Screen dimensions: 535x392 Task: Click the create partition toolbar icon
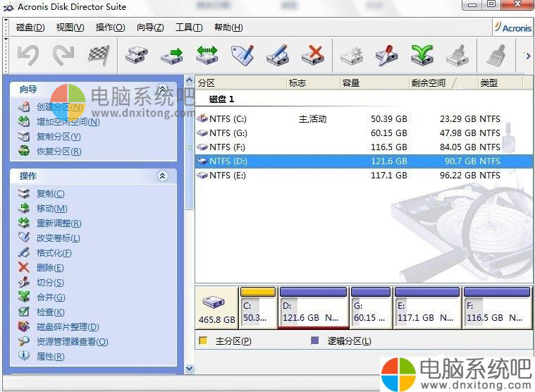(x=352, y=55)
